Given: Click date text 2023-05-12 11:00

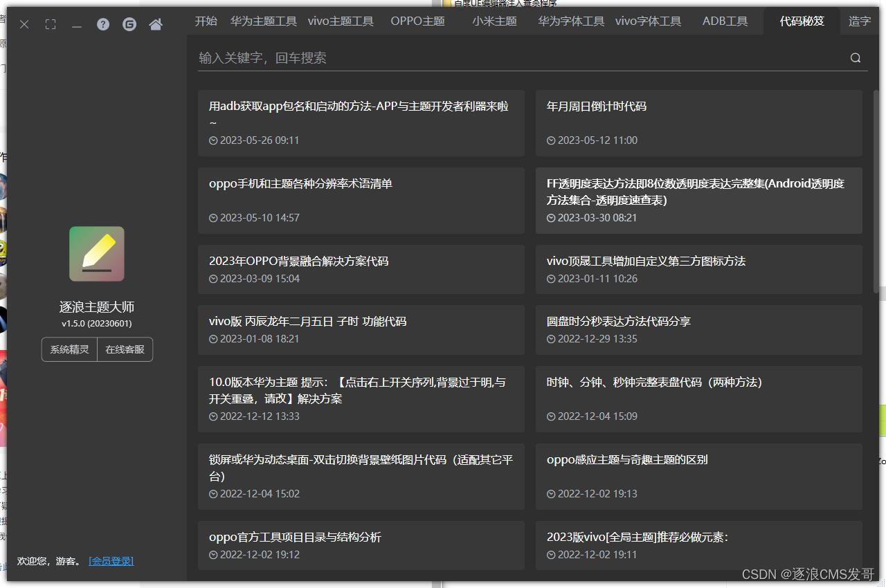Looking at the screenshot, I should (x=597, y=140).
